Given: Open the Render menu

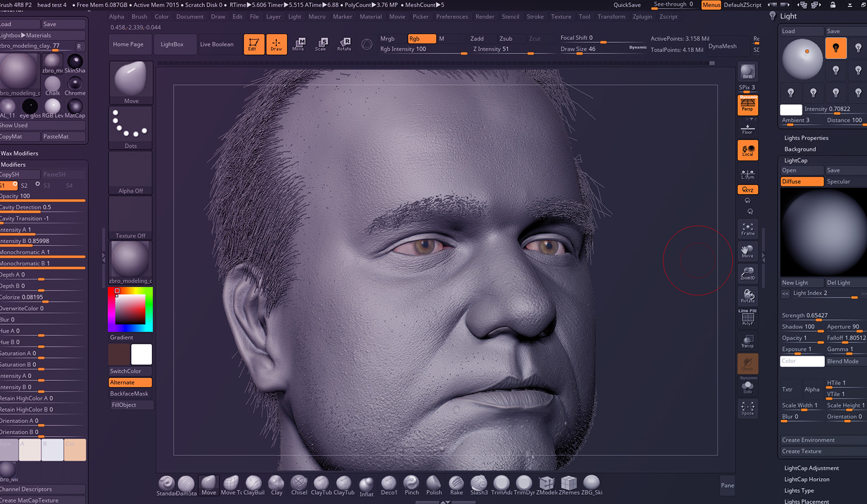Looking at the screenshot, I should coord(485,16).
